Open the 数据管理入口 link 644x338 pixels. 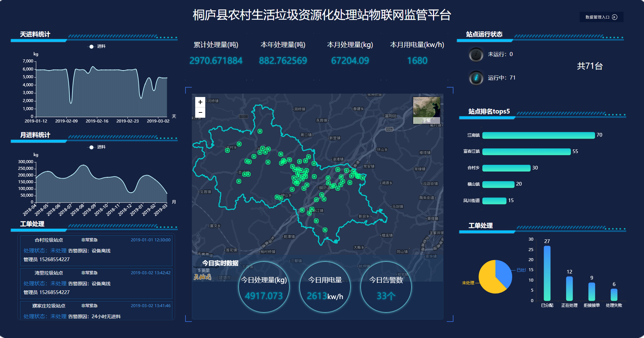(x=601, y=17)
